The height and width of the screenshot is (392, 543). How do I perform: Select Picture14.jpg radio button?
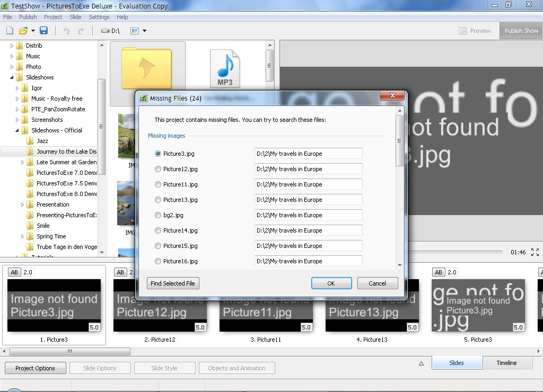point(158,230)
